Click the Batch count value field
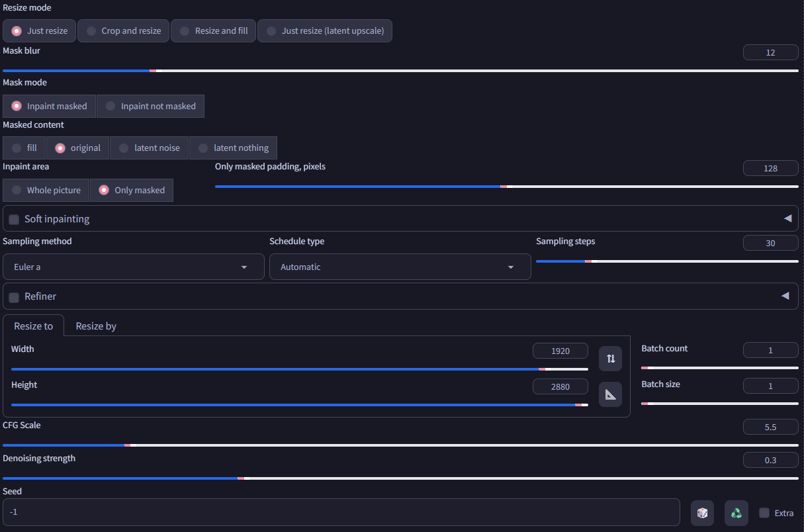This screenshot has width=804, height=532. (x=771, y=350)
